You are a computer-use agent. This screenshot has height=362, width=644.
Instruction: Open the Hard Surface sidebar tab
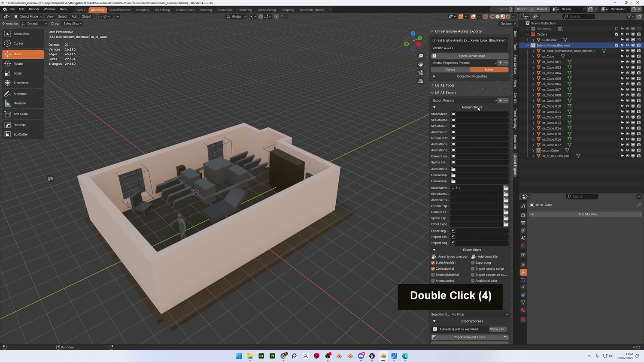(x=515, y=65)
